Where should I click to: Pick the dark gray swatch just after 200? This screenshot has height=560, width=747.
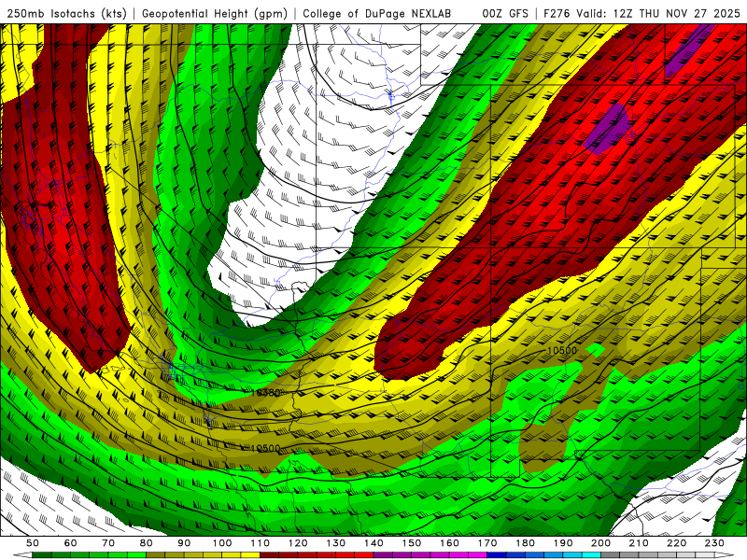pyautogui.click(x=611, y=555)
